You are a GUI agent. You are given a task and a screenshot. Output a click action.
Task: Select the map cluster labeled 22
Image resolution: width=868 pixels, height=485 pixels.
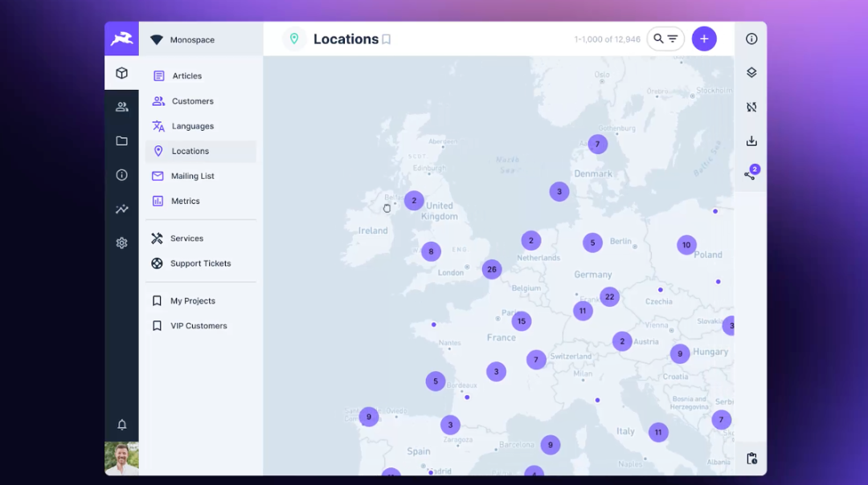[609, 297]
